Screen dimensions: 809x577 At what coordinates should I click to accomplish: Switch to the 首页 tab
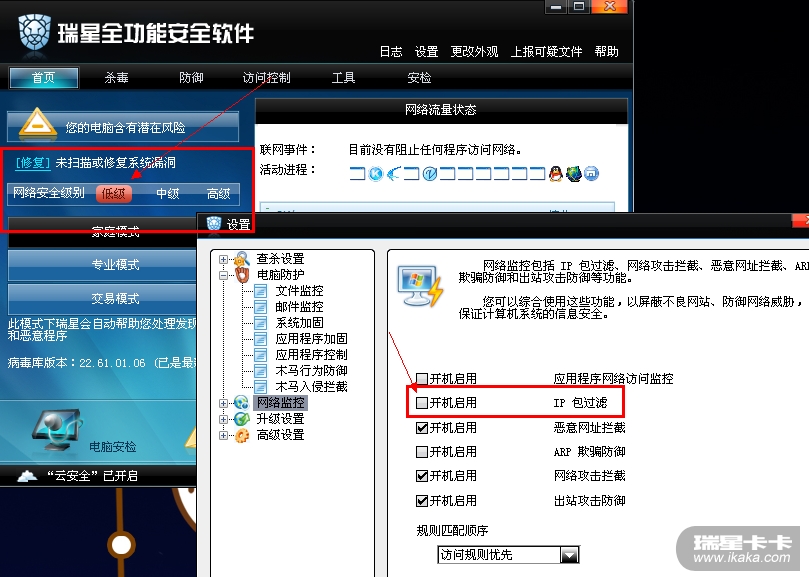(x=44, y=78)
